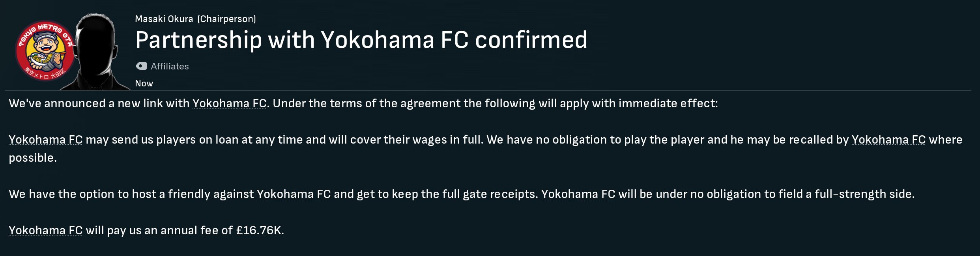Select sender name Masaki Okura
Viewport: 980px width, 256px height.
click(164, 19)
